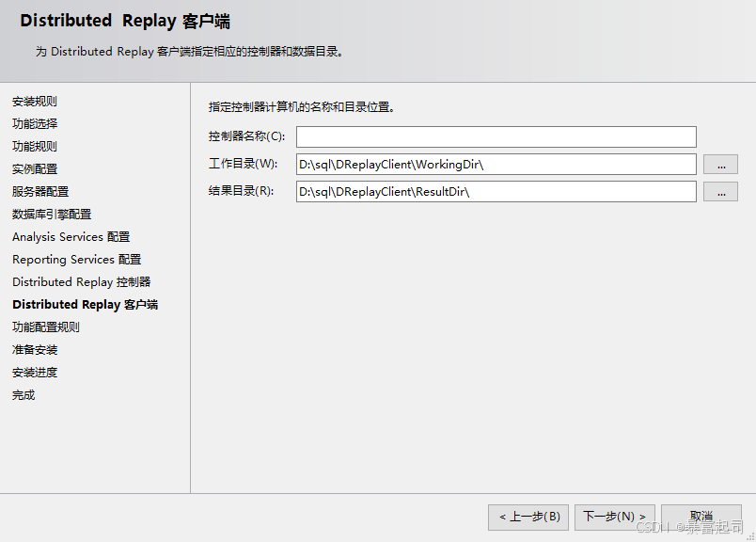Open 服务器配置 step in sidebar
Image resolution: width=756 pixels, height=542 pixels.
tap(40, 192)
